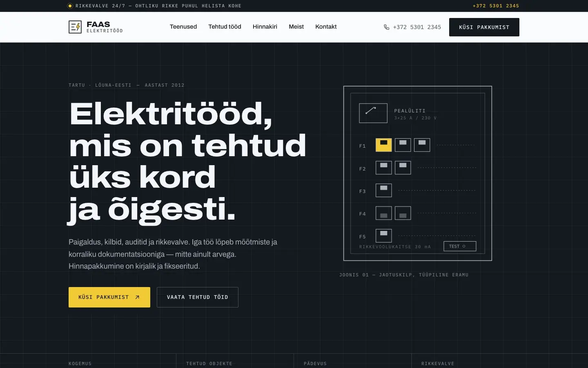Image resolution: width=588 pixels, height=368 pixels.
Task: Click the FAAS lightning logo icon
Action: (x=75, y=27)
